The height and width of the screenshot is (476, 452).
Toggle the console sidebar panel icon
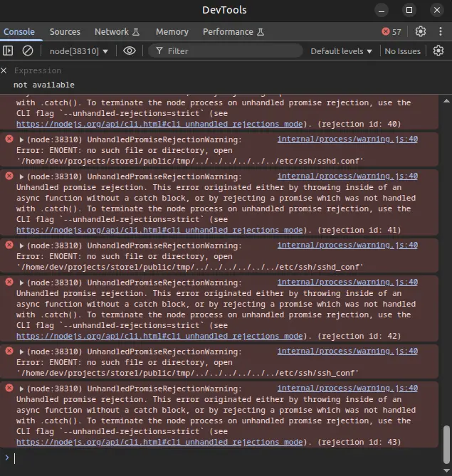click(8, 51)
